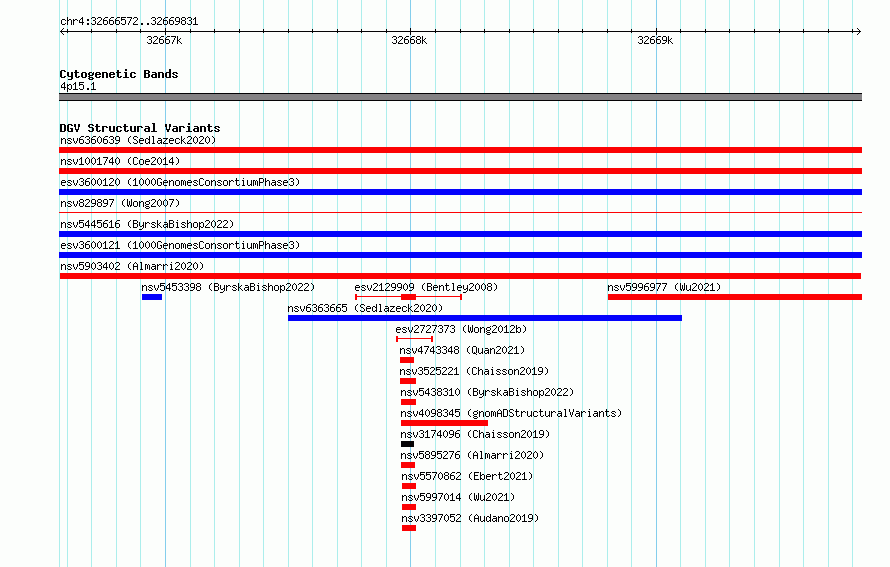Select the red nsv1001740 variant bar
Screen dimensions: 890x567
pyautogui.click(x=460, y=171)
